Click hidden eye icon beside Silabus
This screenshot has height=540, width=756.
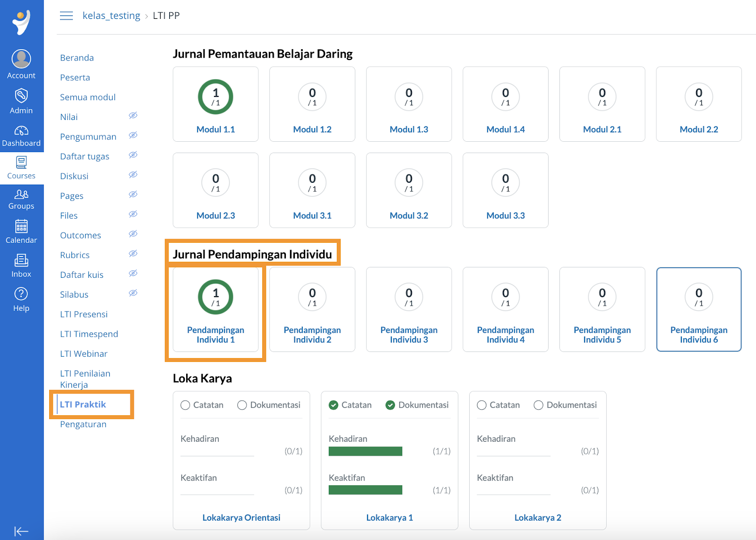pyautogui.click(x=133, y=293)
